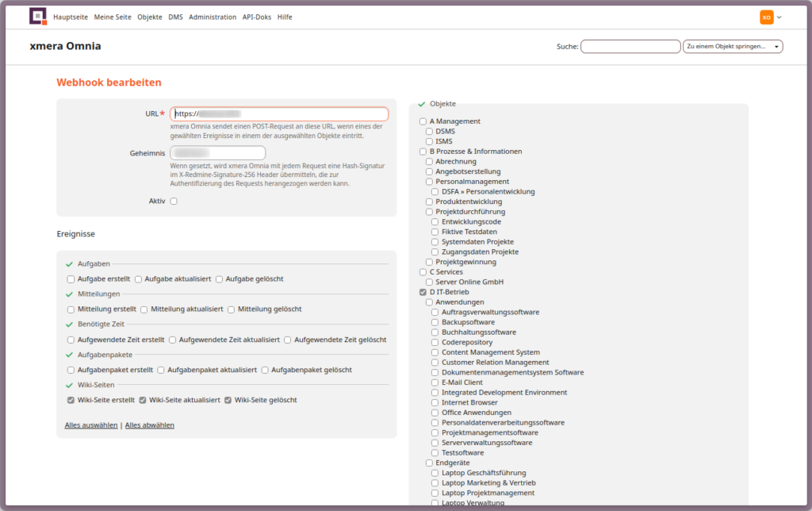Check the Endgeräte object
The image size is (812, 511).
click(429, 463)
